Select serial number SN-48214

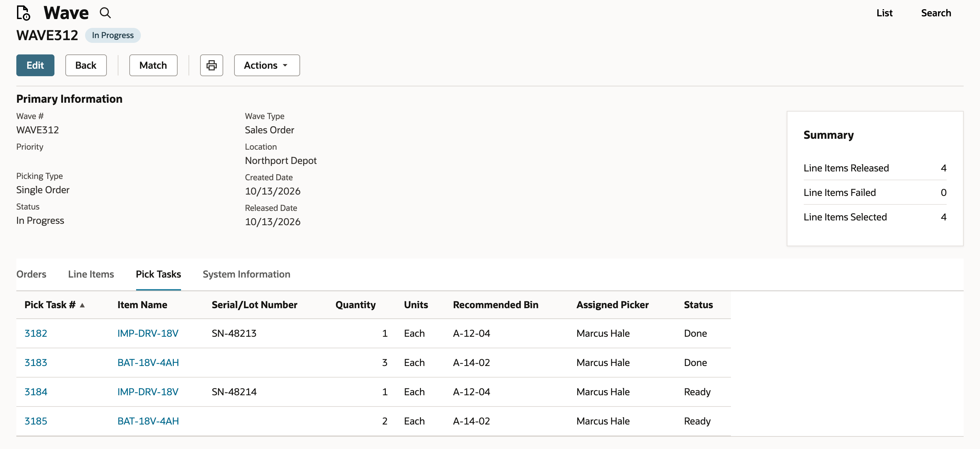[234, 392]
